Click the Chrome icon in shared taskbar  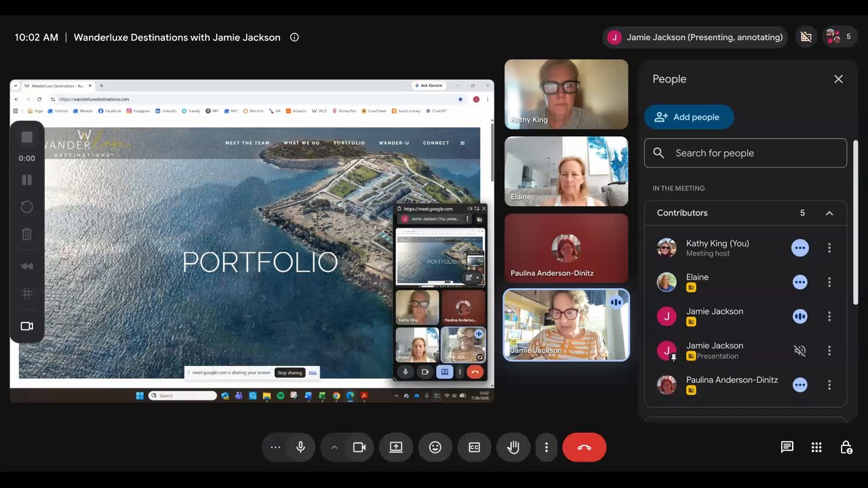pyautogui.click(x=336, y=396)
